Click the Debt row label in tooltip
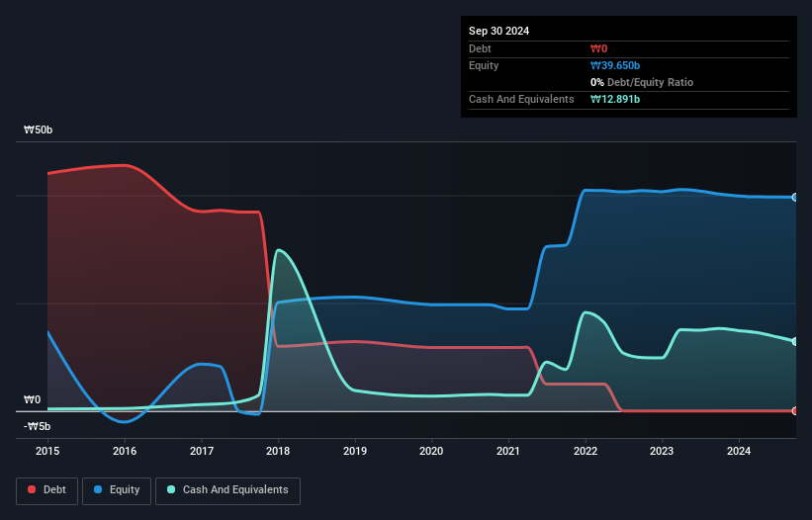The height and width of the screenshot is (520, 812). pos(480,48)
